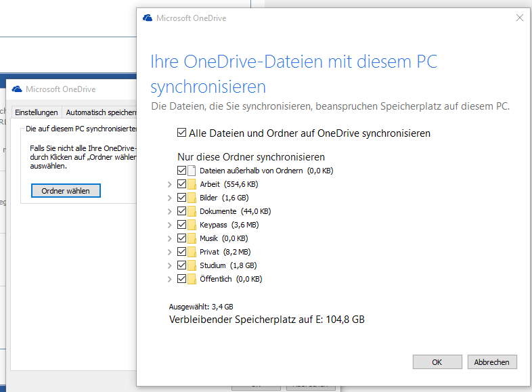Click the Ausgewählt: 3,4 GB text

pos(201,307)
